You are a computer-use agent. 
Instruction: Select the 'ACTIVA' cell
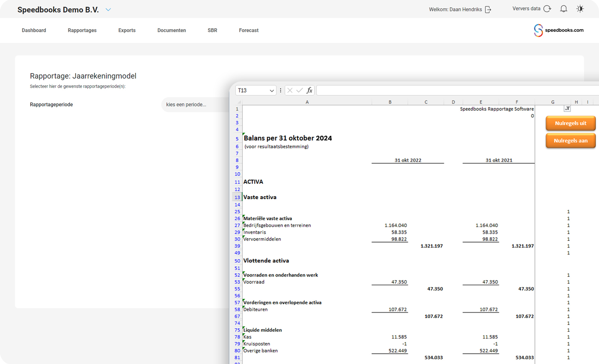click(253, 182)
